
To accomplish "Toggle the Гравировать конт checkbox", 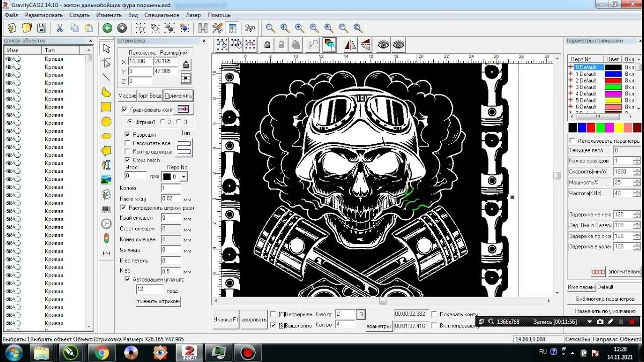I will [125, 109].
